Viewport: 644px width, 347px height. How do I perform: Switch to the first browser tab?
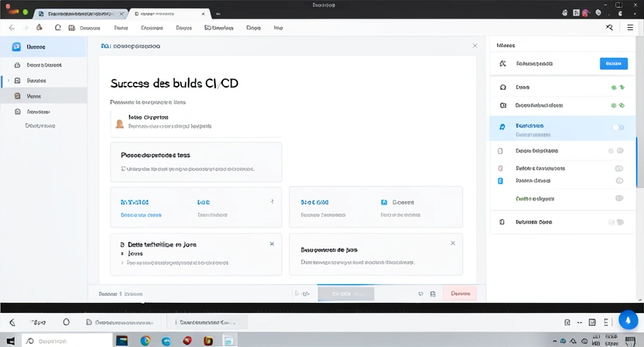click(x=81, y=14)
